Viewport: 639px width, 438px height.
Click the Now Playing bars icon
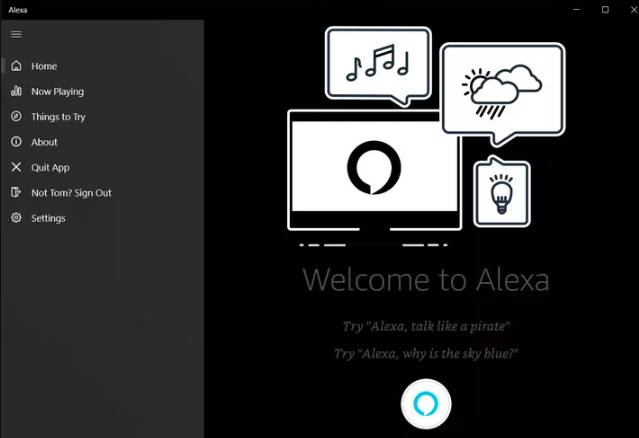coord(16,91)
